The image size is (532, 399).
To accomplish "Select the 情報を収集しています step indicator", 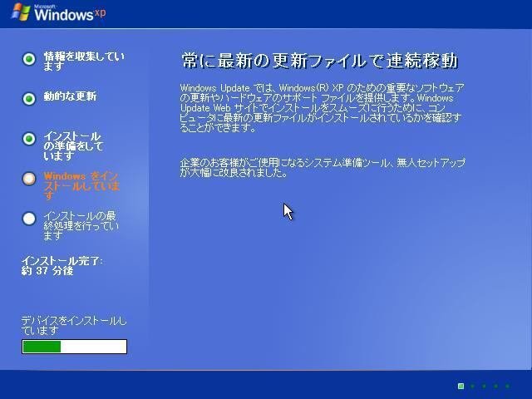I will click(x=29, y=59).
